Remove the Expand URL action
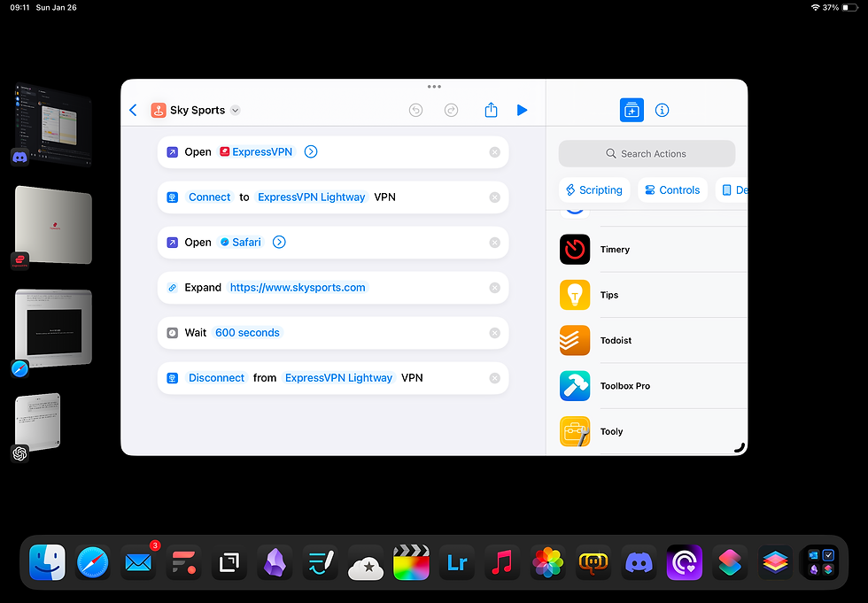 [495, 288]
